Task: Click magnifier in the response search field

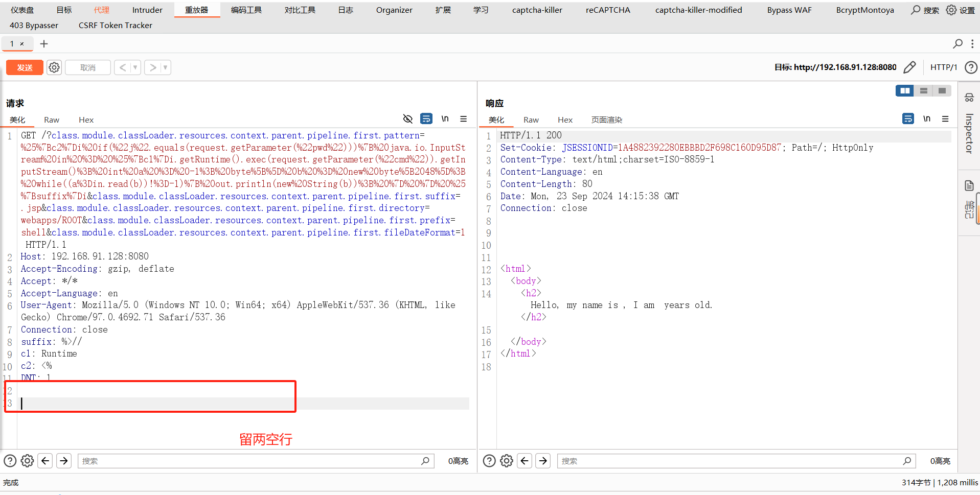Action: point(907,461)
